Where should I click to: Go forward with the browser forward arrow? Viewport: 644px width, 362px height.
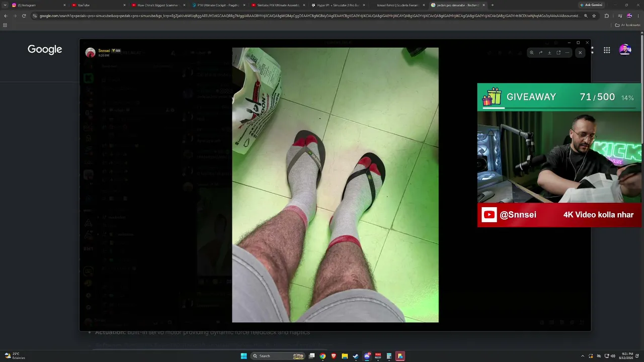pos(15,16)
